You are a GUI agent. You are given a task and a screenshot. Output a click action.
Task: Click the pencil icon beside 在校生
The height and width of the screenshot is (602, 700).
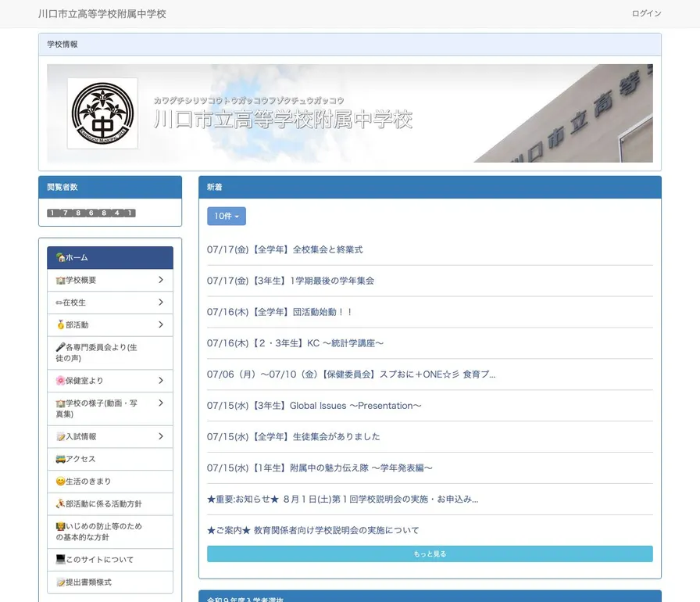(x=59, y=303)
